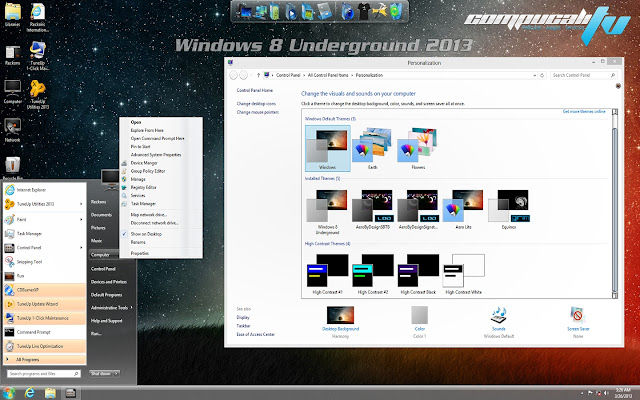Expand the Paint jump list arrow
This screenshot has width=640, height=400.
point(81,220)
